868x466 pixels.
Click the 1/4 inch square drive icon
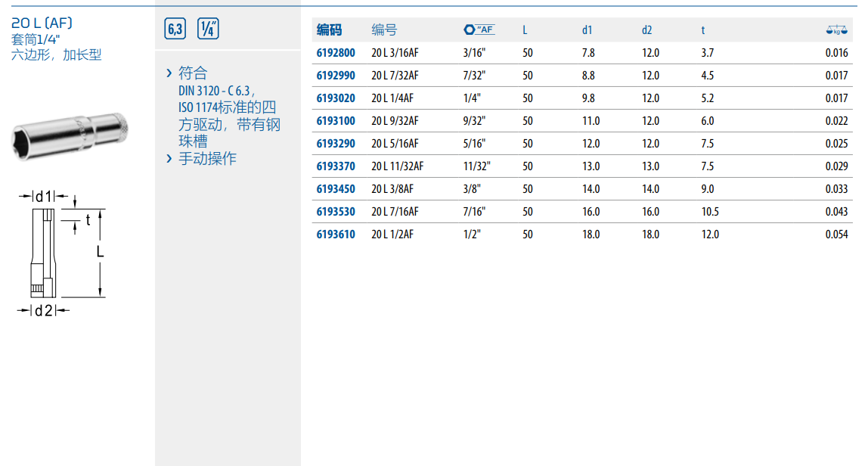click(x=208, y=30)
